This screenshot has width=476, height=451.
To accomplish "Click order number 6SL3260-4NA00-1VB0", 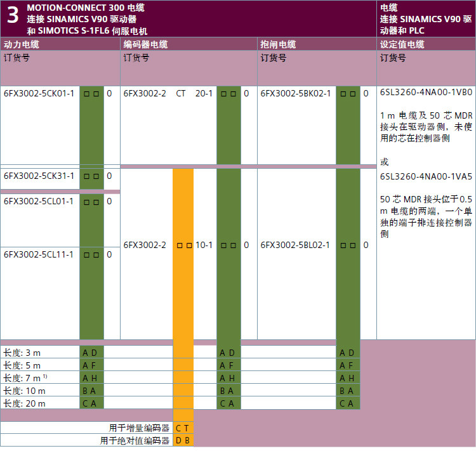I will pyautogui.click(x=426, y=92).
